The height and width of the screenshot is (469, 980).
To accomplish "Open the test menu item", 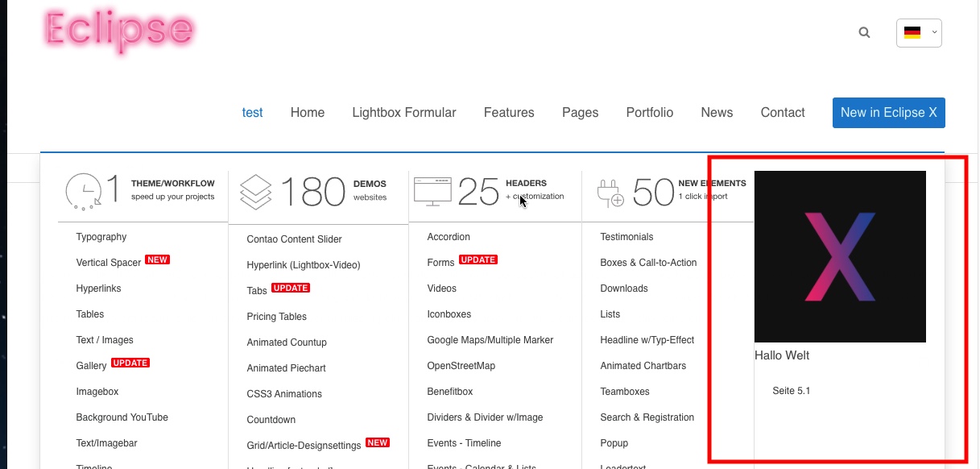I will [252, 113].
